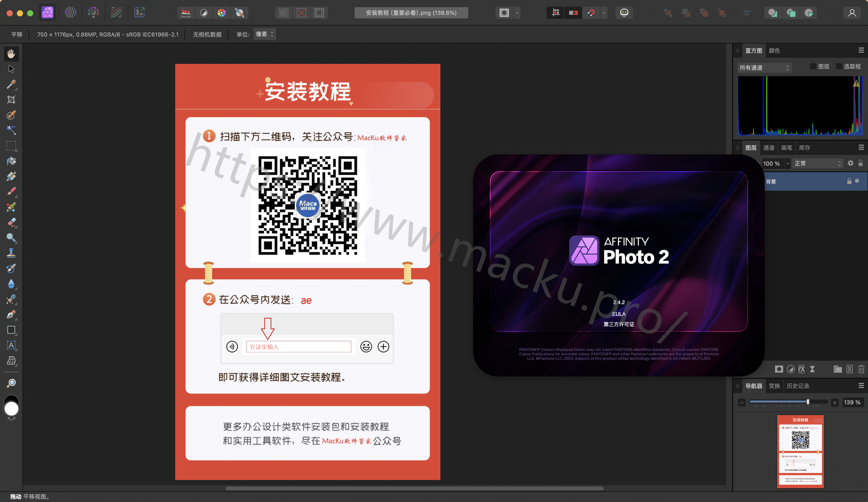This screenshot has width=868, height=502.
Task: Choose the Paint Mixer Brush tool
Action: (11, 207)
